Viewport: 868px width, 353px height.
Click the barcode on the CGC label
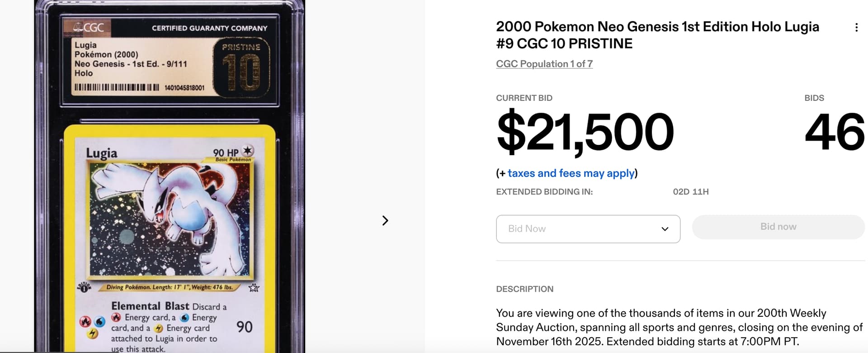coord(117,87)
